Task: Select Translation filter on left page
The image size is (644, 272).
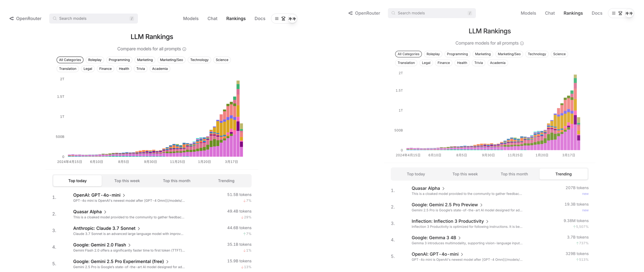Action: click(68, 69)
